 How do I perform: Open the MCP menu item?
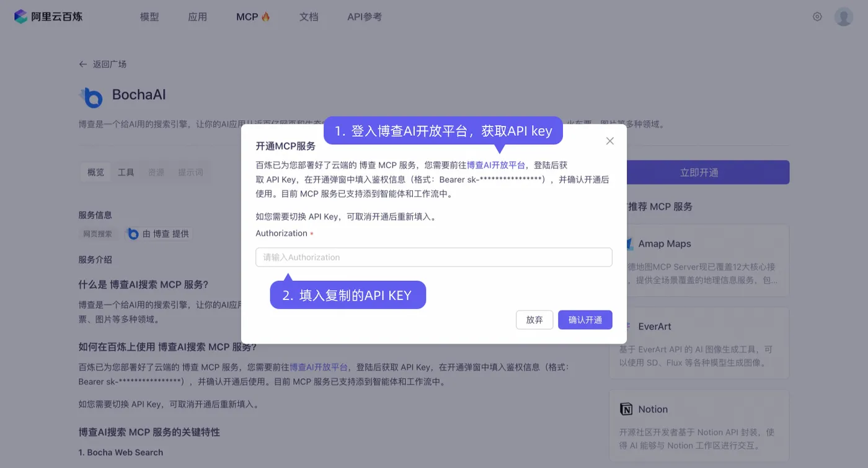point(253,17)
